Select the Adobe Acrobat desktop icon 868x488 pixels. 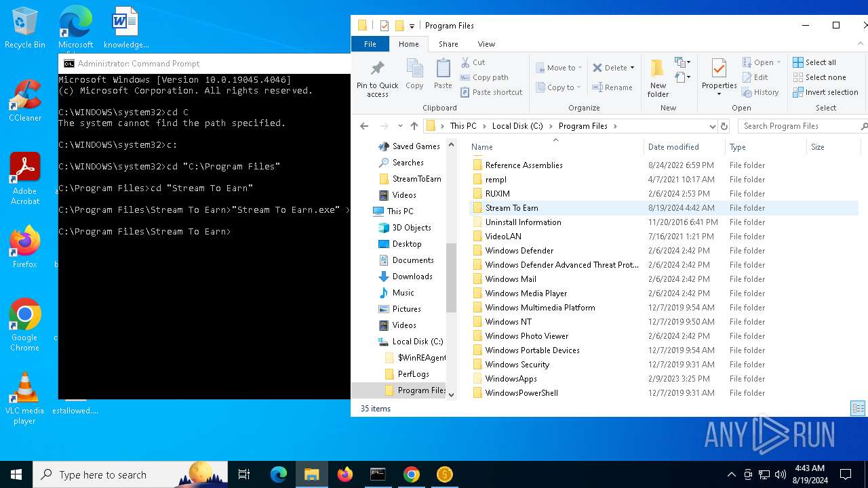tap(25, 179)
